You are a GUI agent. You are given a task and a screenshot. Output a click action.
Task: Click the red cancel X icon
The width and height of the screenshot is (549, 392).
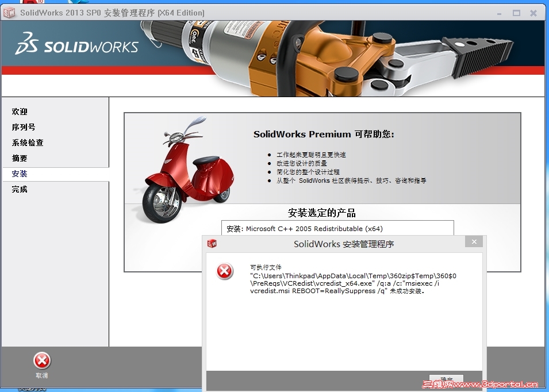point(42,360)
